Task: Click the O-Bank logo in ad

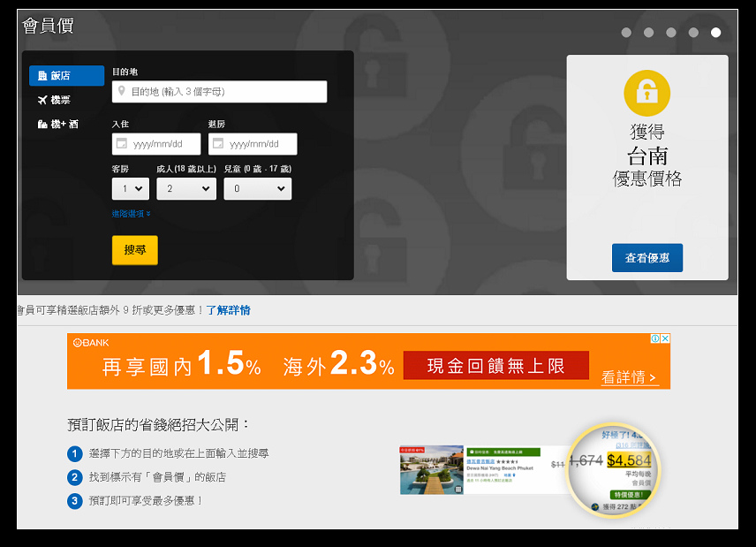Action: (x=91, y=343)
